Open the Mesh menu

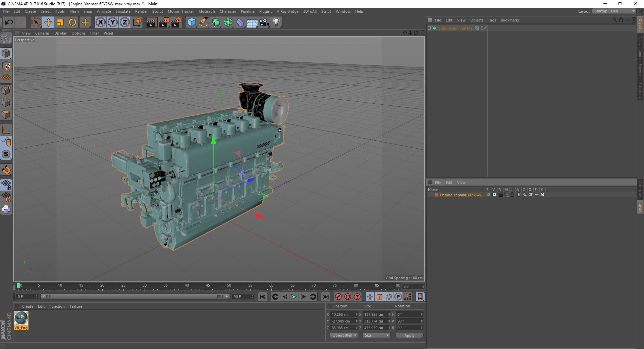pos(74,11)
